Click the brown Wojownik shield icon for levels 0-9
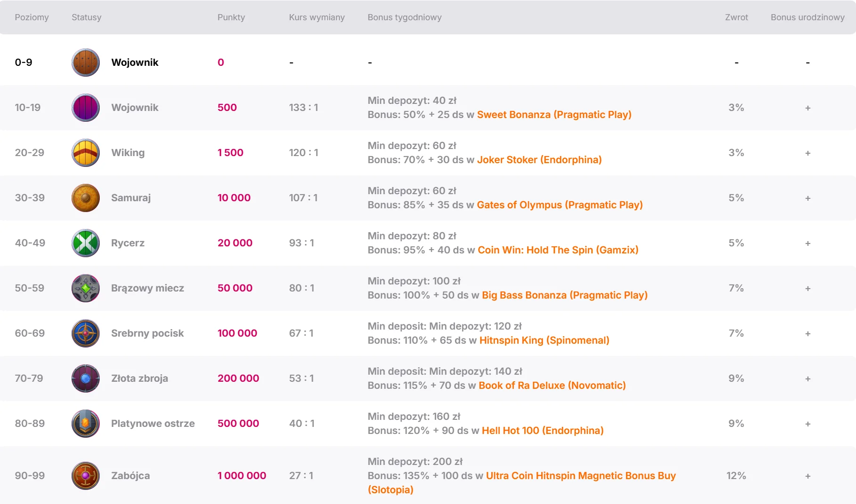 tap(86, 63)
